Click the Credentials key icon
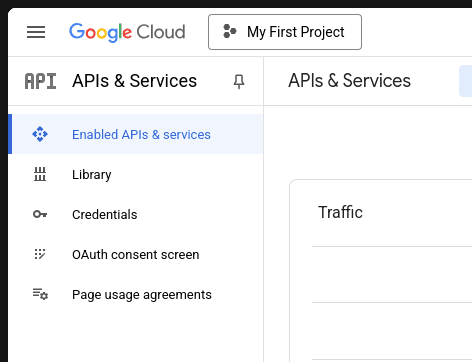 40,214
